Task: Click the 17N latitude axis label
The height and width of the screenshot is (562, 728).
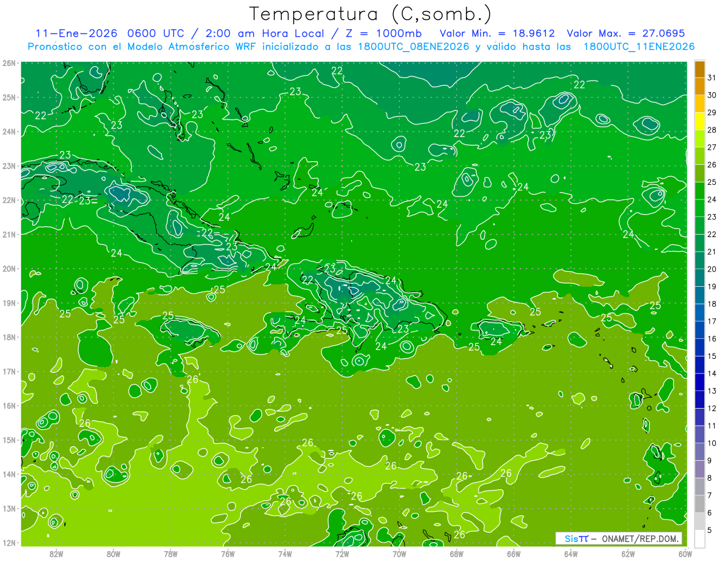Action: [9, 371]
